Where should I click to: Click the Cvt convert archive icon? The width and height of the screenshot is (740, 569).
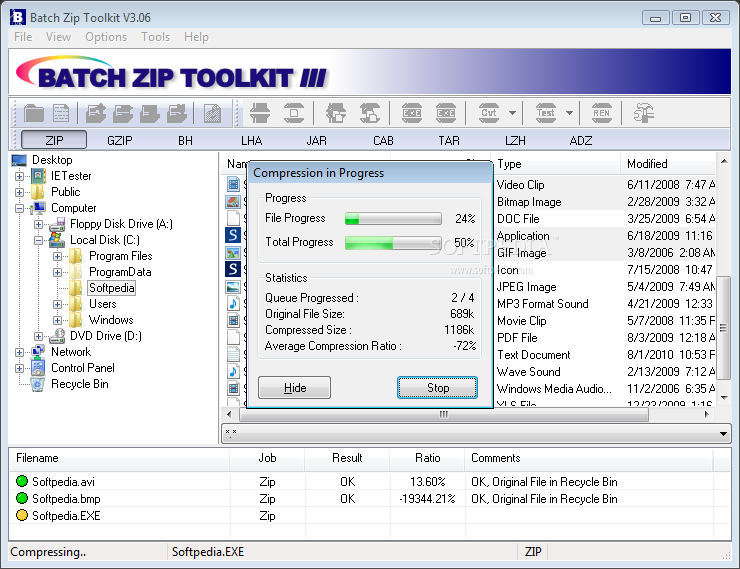(x=489, y=113)
